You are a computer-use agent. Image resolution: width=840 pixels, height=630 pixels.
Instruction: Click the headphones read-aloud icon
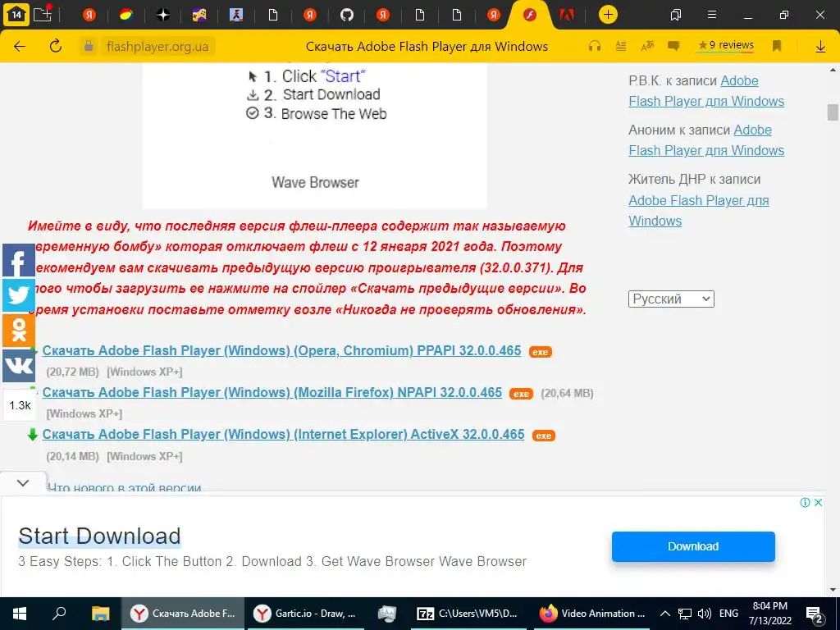point(595,46)
